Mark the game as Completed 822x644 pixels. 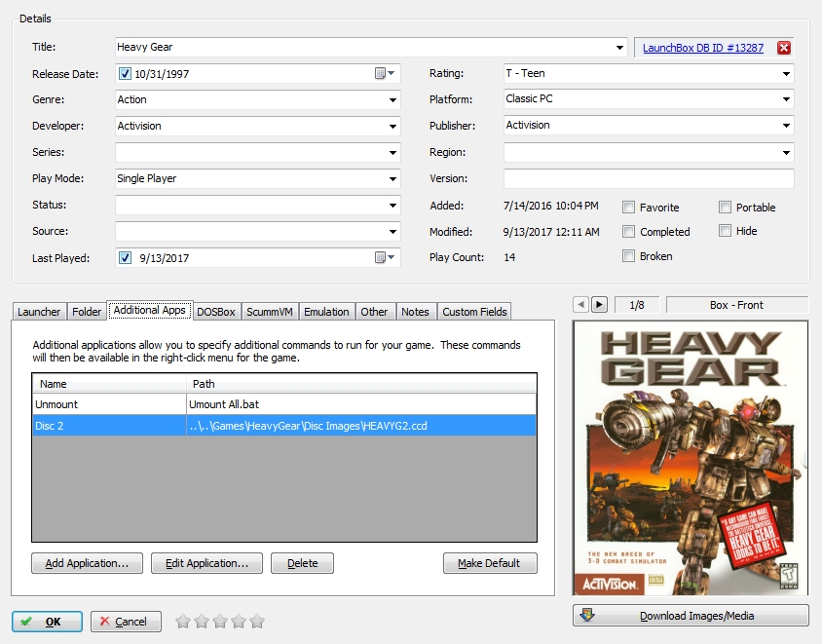[x=628, y=231]
